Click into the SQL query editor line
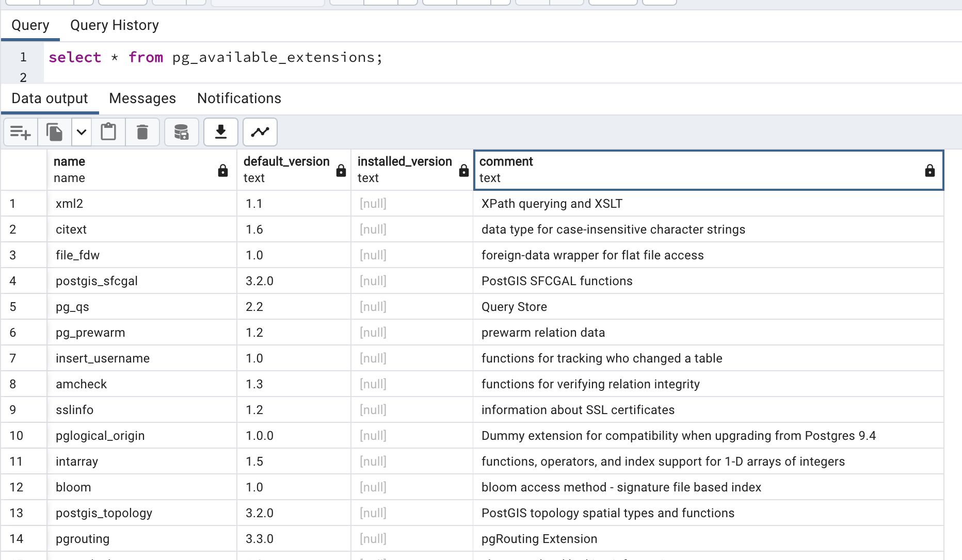This screenshot has height=560, width=962. (216, 57)
